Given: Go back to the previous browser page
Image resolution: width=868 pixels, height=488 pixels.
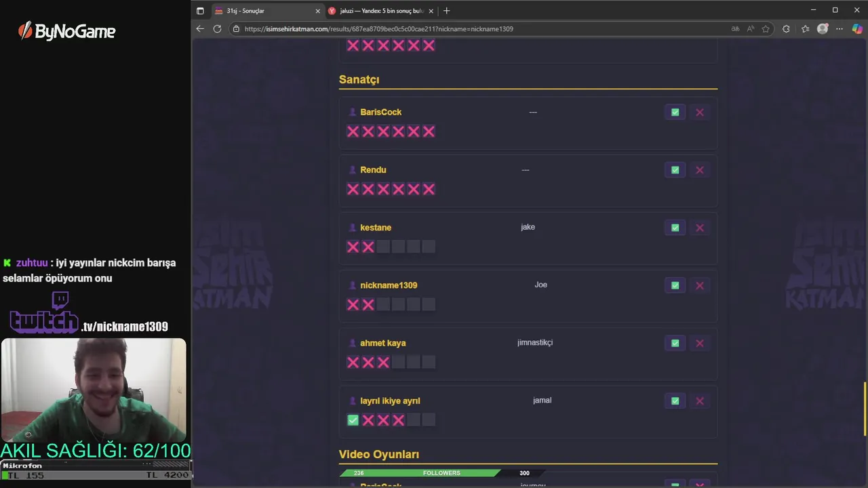Looking at the screenshot, I should [200, 28].
